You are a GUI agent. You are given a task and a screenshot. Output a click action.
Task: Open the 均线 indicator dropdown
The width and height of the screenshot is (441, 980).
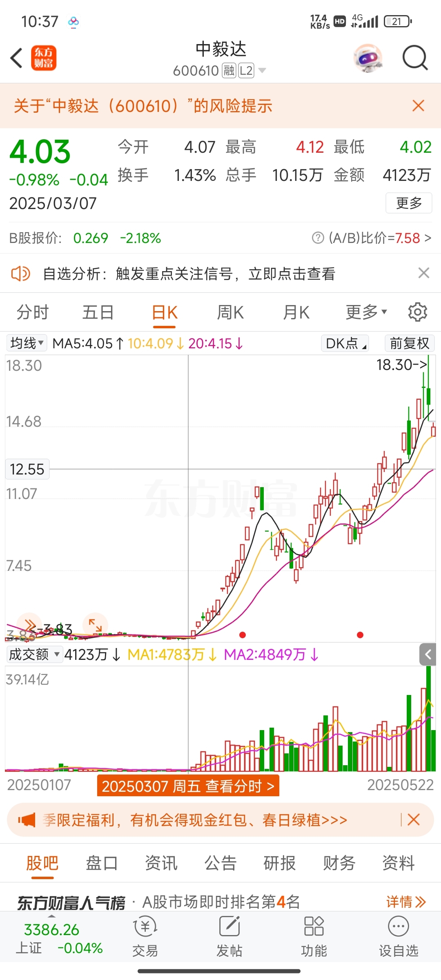tap(27, 343)
